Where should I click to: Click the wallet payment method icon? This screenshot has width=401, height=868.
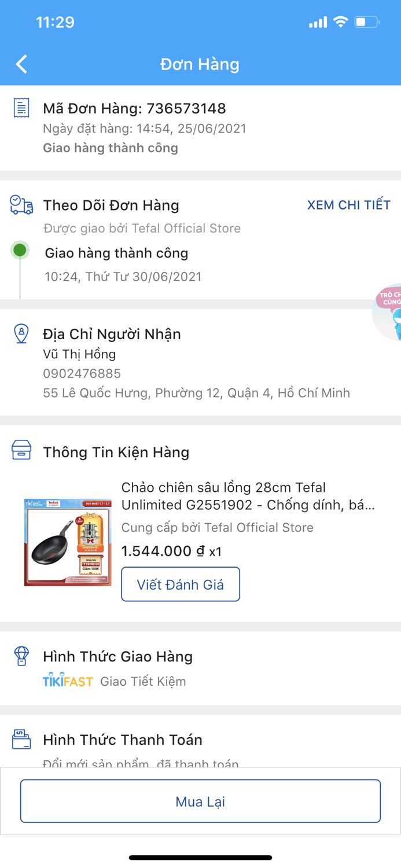pos(21,740)
